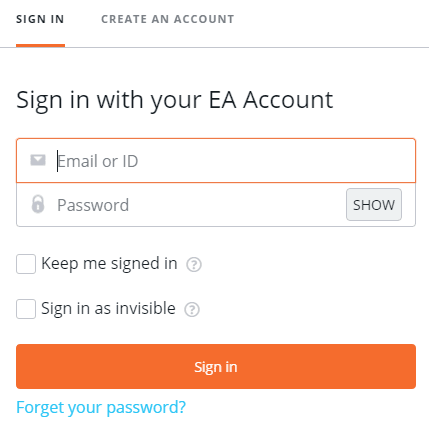The height and width of the screenshot is (427, 429).
Task: Click the 'Sign in with your EA Account' heading
Action: [x=175, y=100]
